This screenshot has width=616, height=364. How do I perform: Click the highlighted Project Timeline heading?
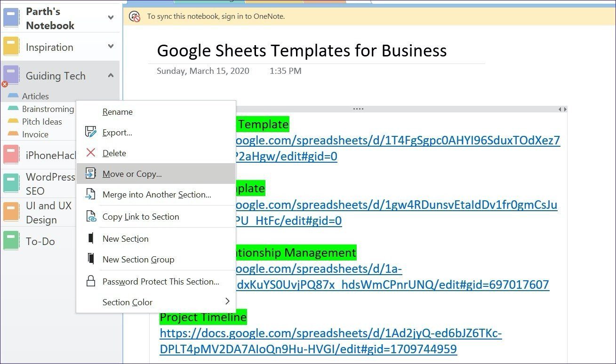[203, 317]
